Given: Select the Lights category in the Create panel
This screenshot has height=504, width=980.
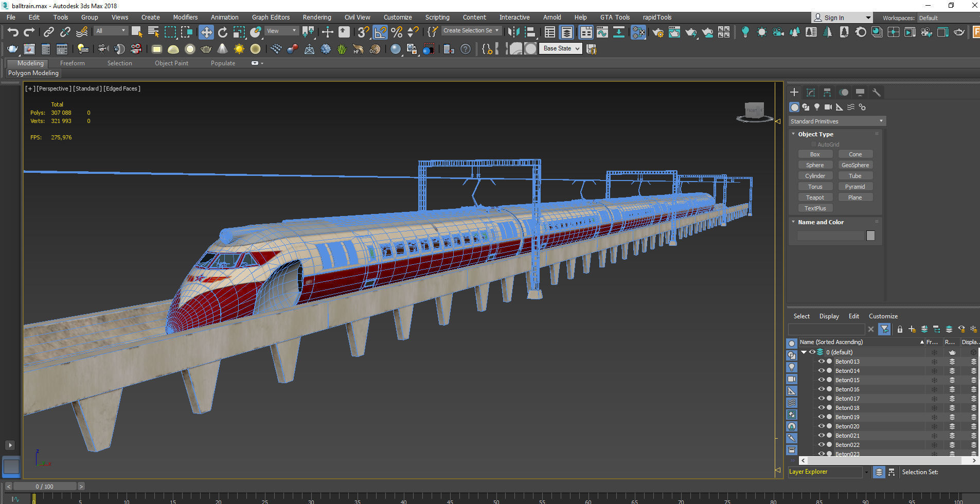Looking at the screenshot, I should (x=817, y=107).
